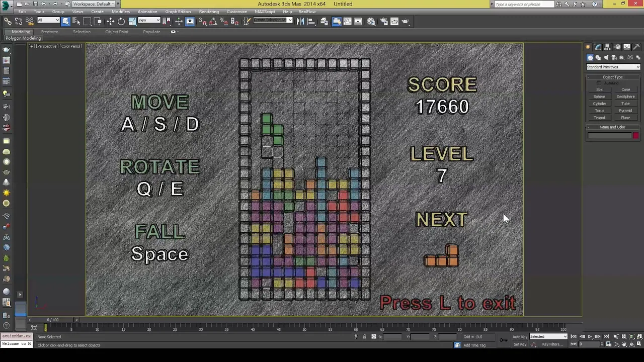
Task: Click the Unlink Selection tool
Action: tap(18, 21)
